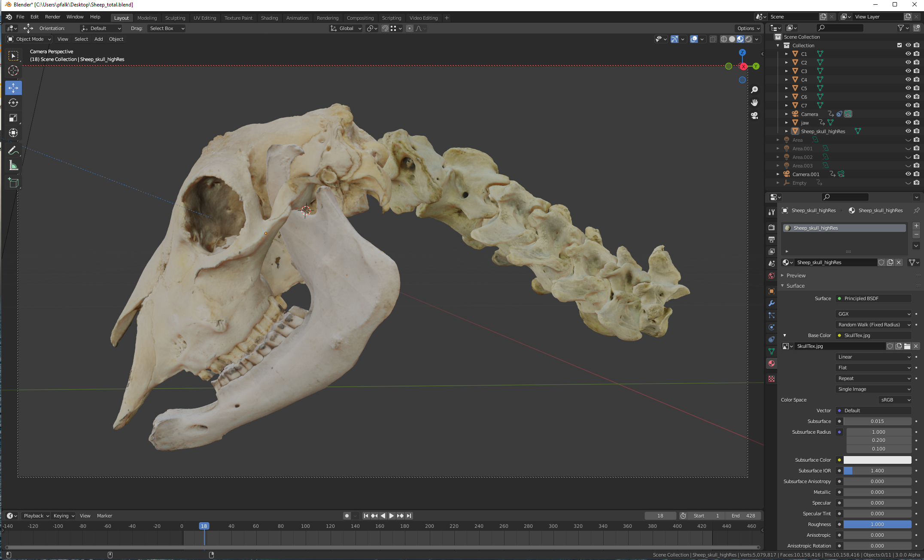Activate the Measure tool

(x=13, y=165)
